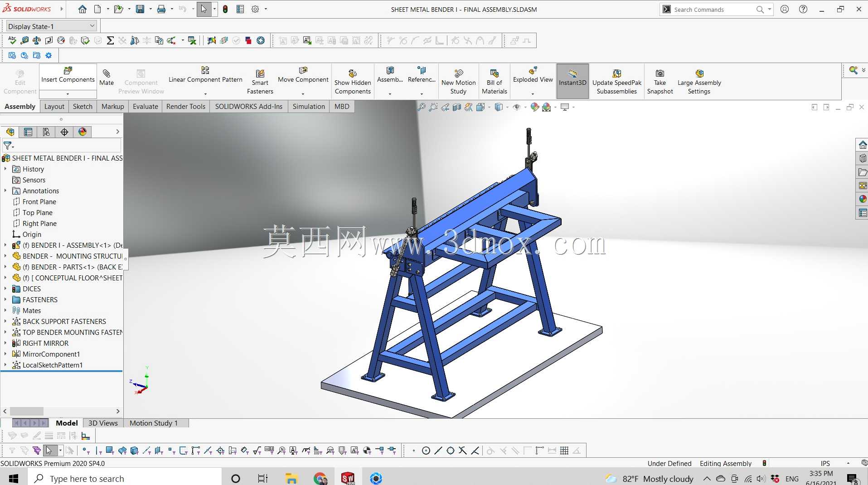Click the Help question mark
The height and width of the screenshot is (485, 868).
(x=803, y=9)
